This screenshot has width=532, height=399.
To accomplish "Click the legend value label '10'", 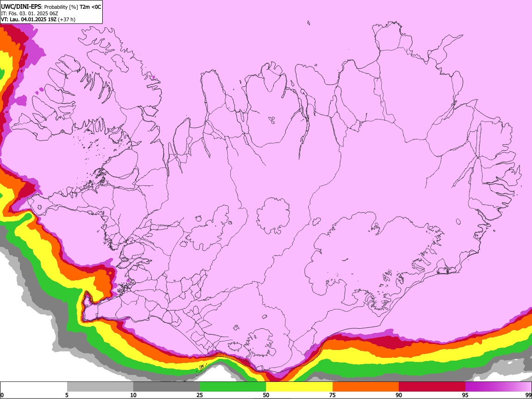I will click(x=133, y=395).
